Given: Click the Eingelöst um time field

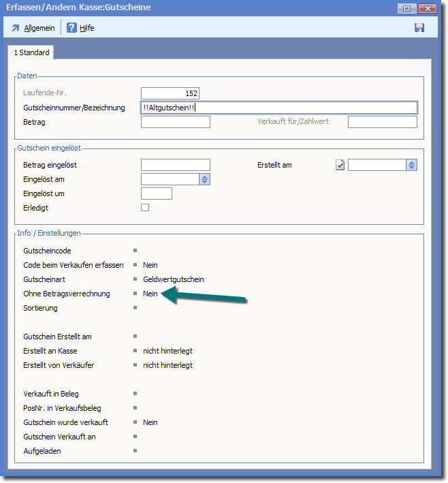Looking at the screenshot, I should 156,193.
